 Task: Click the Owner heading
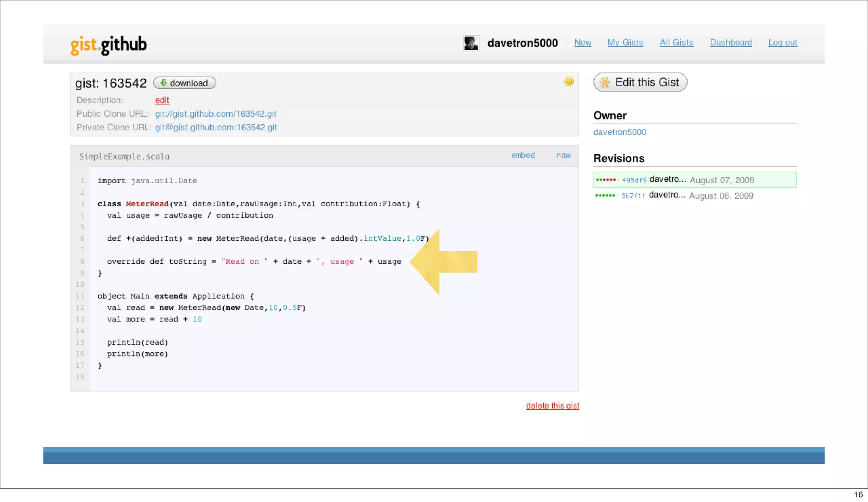[610, 116]
